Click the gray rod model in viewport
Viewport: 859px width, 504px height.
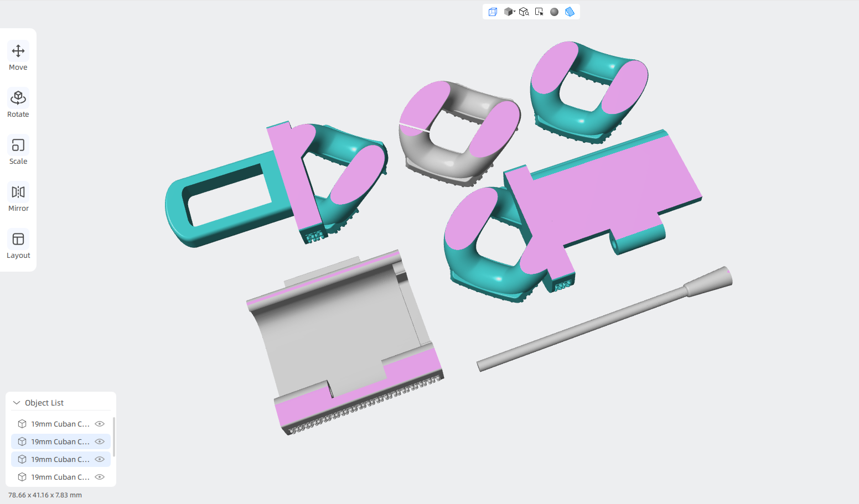point(603,319)
